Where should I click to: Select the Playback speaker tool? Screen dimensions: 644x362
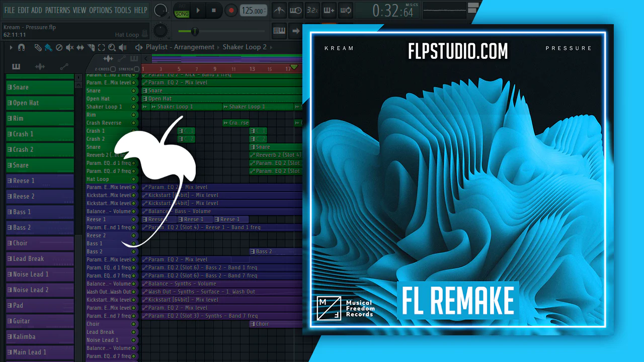click(x=122, y=47)
